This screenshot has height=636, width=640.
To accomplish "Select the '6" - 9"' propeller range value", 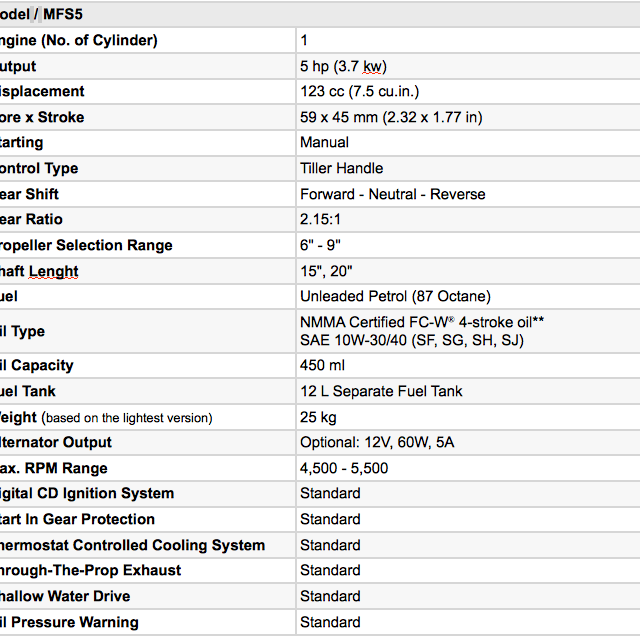I will point(320,245).
